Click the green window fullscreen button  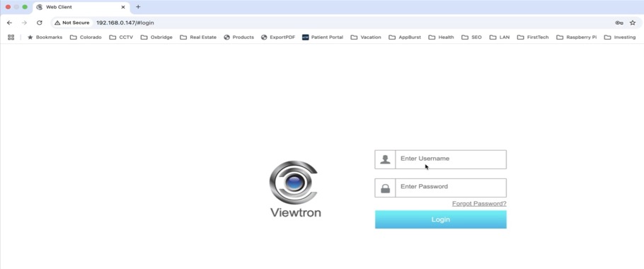coord(25,7)
